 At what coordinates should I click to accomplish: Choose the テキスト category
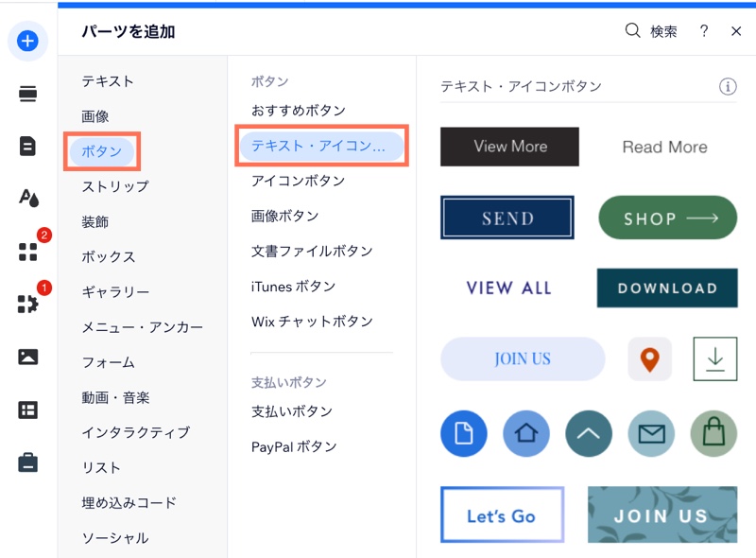(x=108, y=81)
